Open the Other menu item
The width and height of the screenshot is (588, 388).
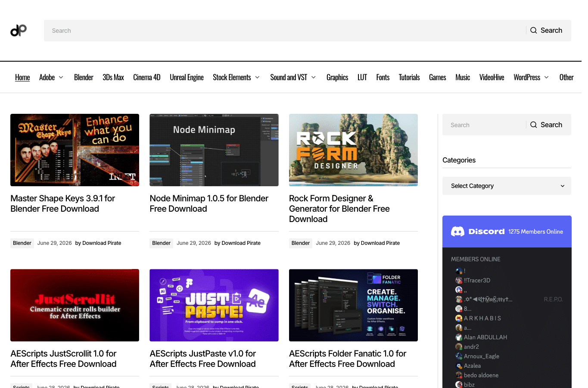click(x=566, y=77)
